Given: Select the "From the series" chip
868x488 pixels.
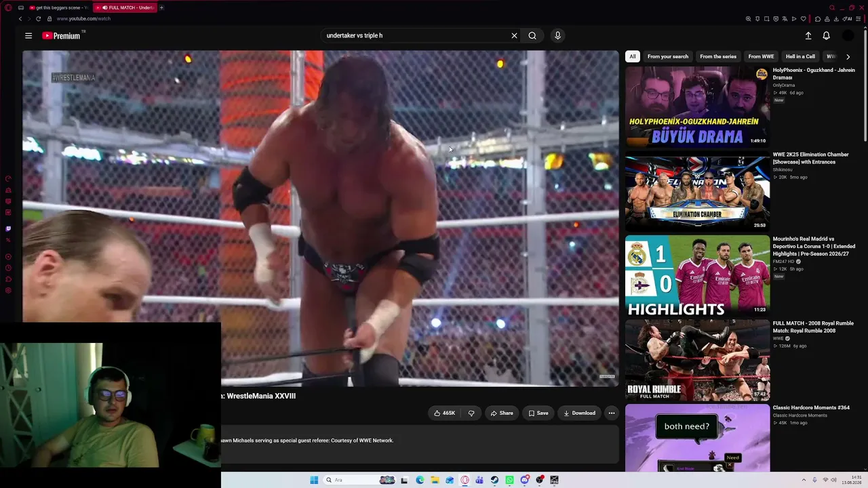Looking at the screenshot, I should [718, 57].
